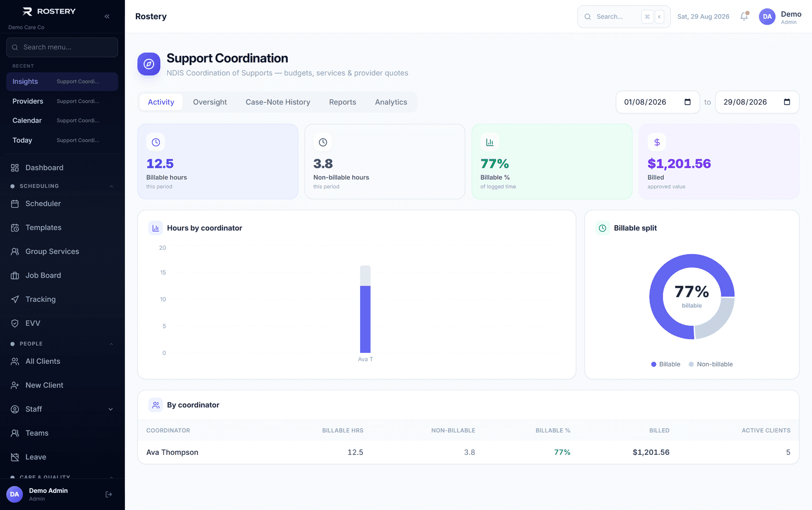Open the Dashboard grid icon

(15, 168)
